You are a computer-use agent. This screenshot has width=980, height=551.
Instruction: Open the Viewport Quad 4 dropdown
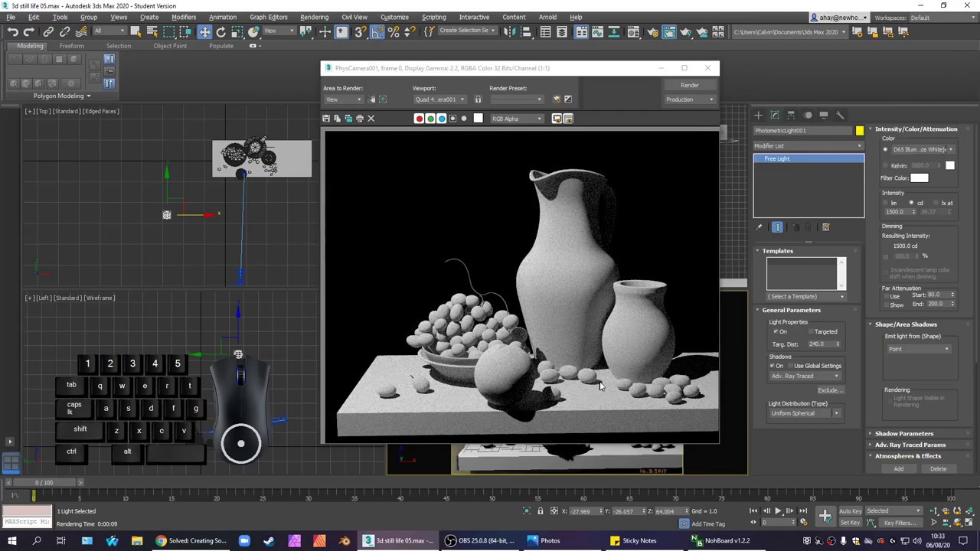pyautogui.click(x=439, y=99)
